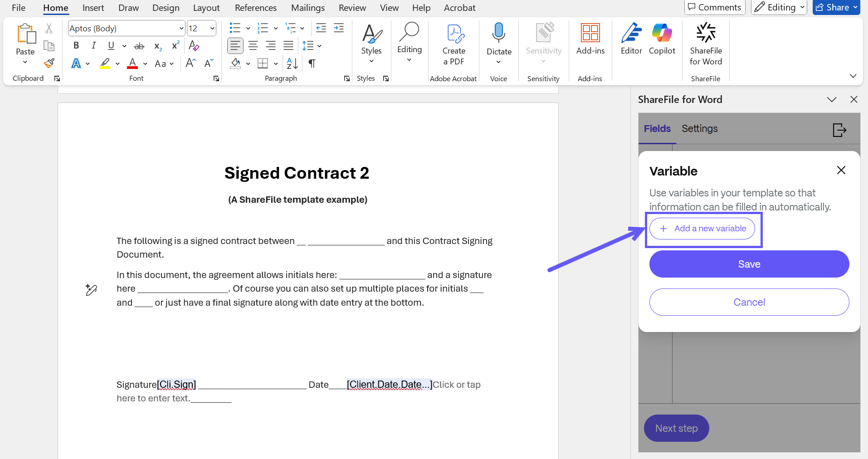
Task: Open the font size dropdown
Action: [212, 29]
